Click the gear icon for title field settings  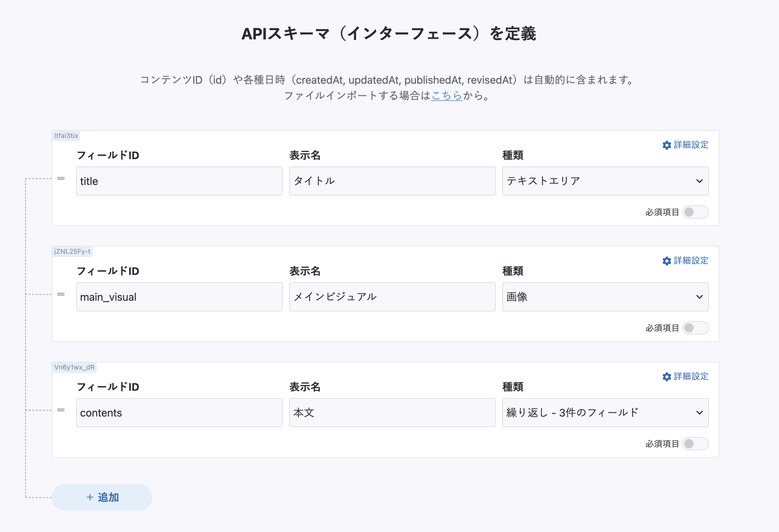[x=666, y=145]
